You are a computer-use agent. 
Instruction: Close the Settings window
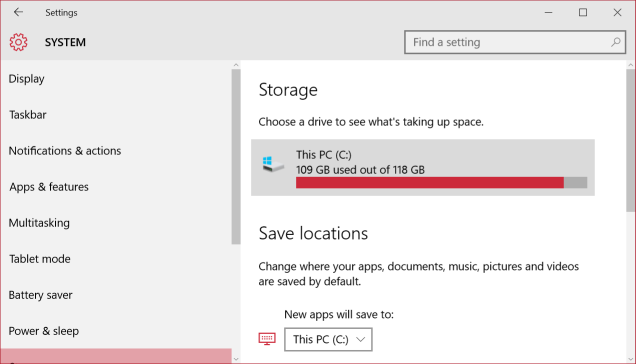pos(617,13)
